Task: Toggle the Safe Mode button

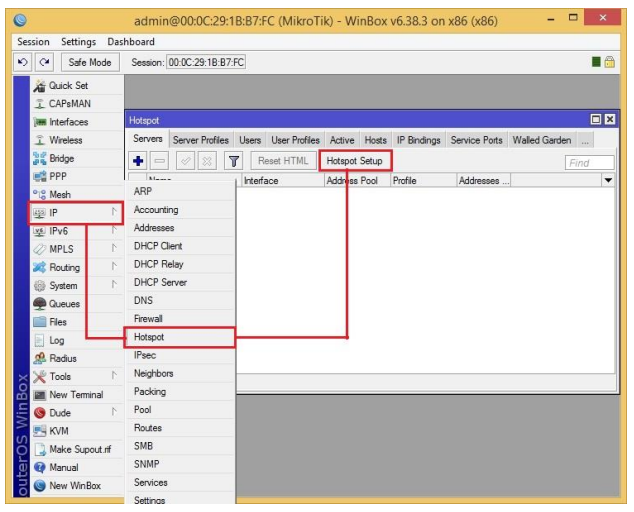Action: (x=90, y=62)
